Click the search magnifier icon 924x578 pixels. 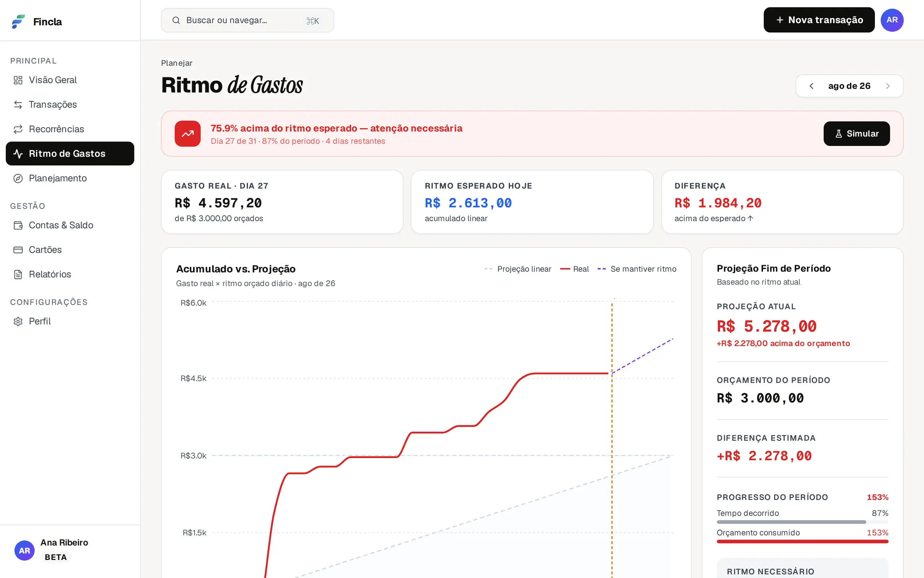point(176,20)
